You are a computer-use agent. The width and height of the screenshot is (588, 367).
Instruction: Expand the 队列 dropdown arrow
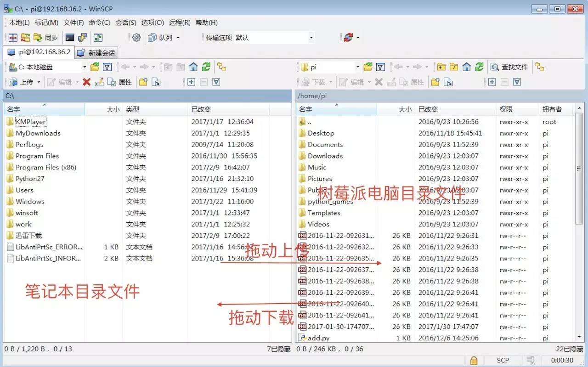tap(178, 38)
